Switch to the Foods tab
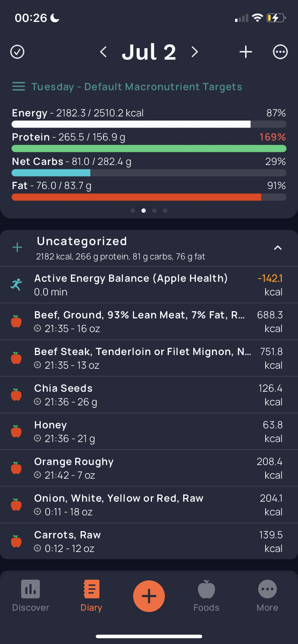Image resolution: width=298 pixels, height=644 pixels. point(207,596)
